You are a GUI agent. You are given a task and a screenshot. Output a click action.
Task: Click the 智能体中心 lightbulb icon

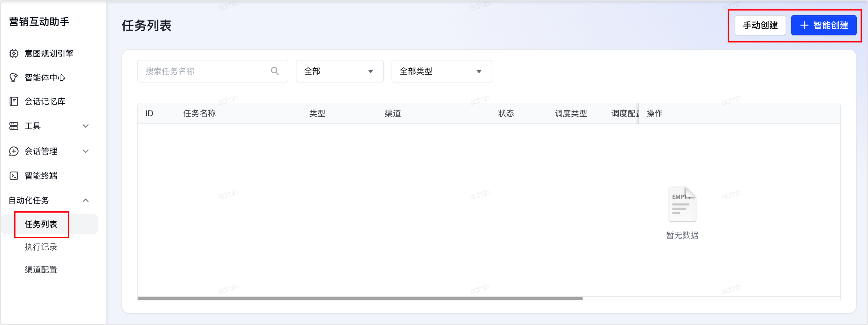[x=14, y=77]
